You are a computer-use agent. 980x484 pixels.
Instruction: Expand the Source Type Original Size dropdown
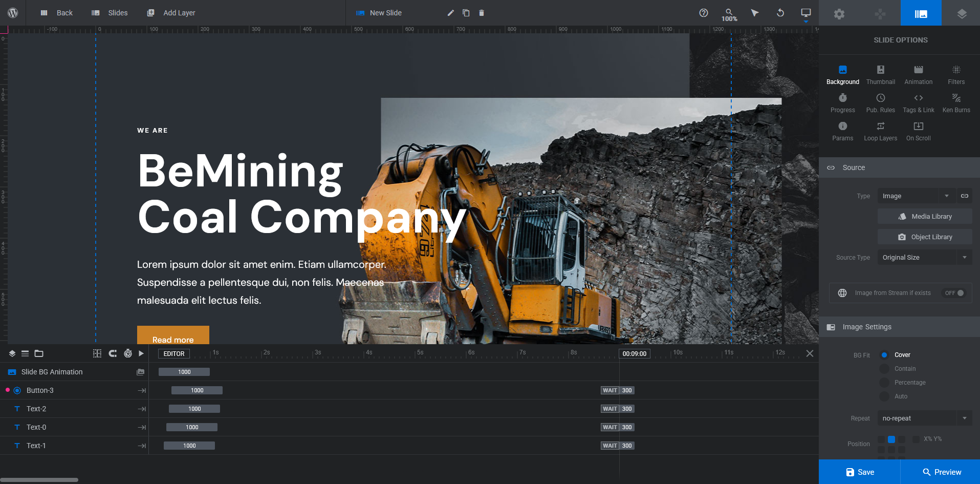pos(924,258)
